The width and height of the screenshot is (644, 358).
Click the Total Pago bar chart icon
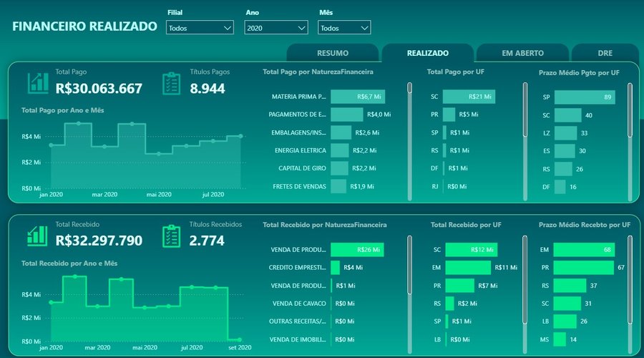pyautogui.click(x=38, y=83)
